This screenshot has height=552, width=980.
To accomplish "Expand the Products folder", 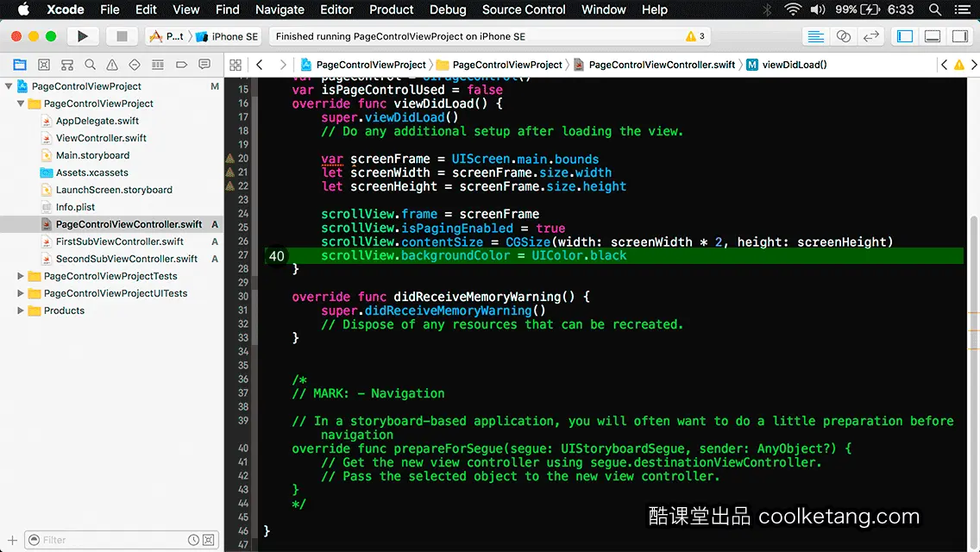I will [21, 310].
